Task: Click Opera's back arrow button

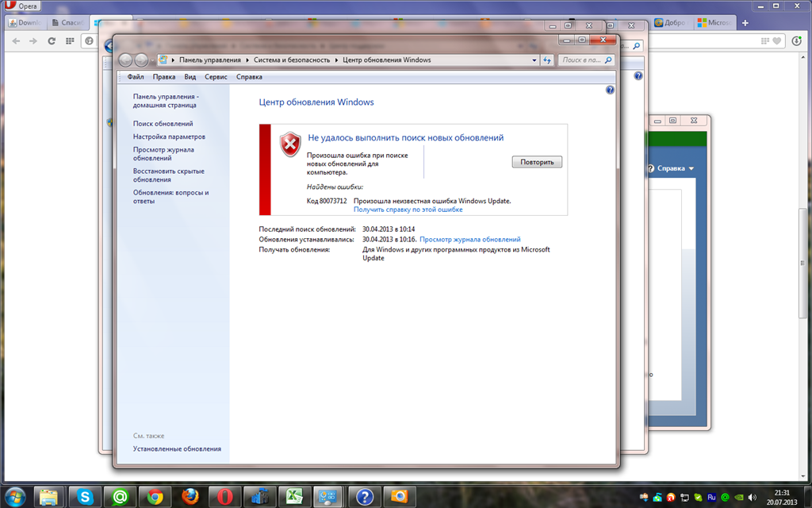Action: pos(16,41)
